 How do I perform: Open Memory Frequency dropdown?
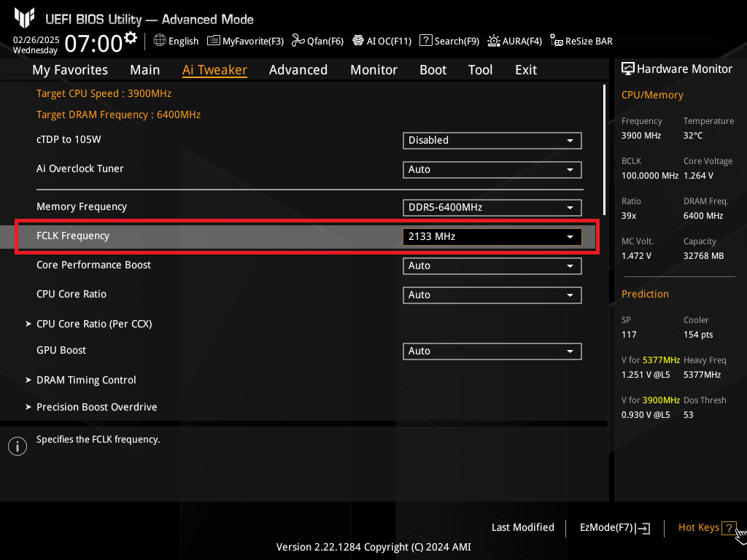492,208
